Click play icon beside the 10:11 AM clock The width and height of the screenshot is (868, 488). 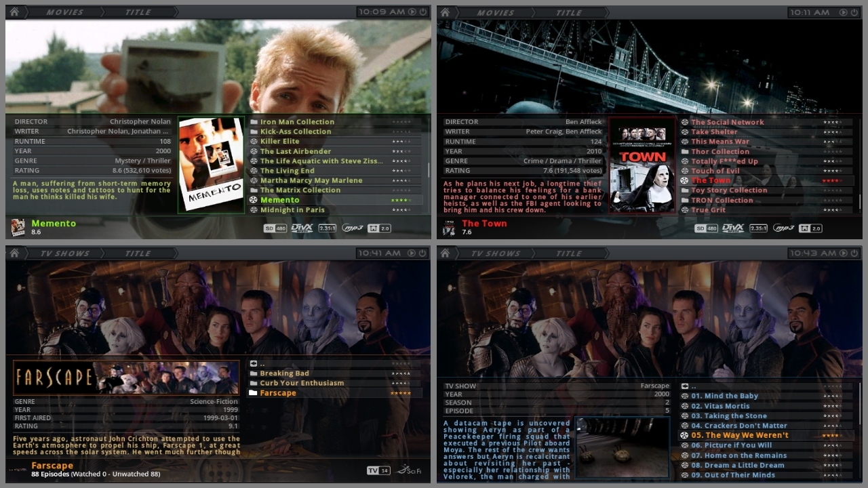coord(844,12)
